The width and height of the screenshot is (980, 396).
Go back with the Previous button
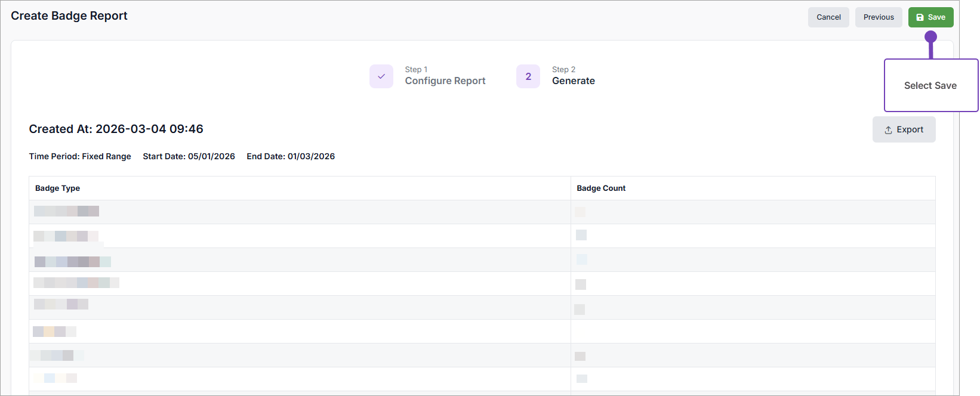[x=878, y=17]
